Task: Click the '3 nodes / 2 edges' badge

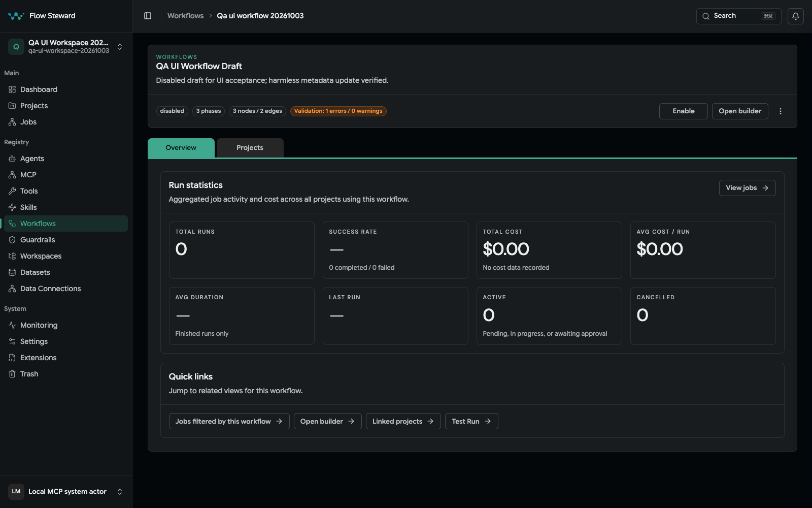Action: pos(257,111)
